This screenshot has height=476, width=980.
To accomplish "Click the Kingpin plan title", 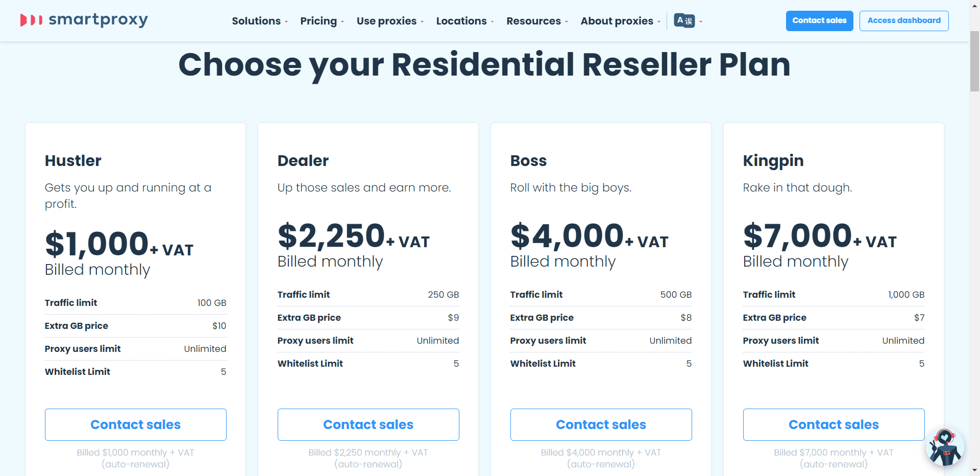I will coord(773,161).
